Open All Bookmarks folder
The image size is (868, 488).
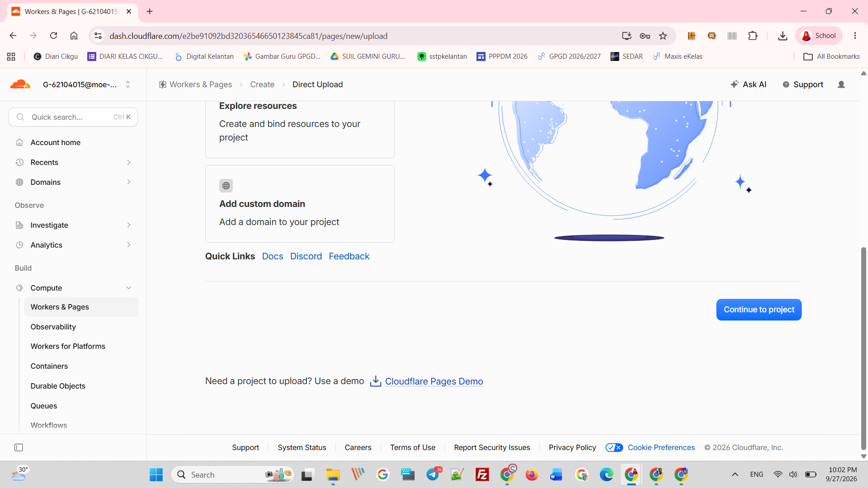click(831, 56)
